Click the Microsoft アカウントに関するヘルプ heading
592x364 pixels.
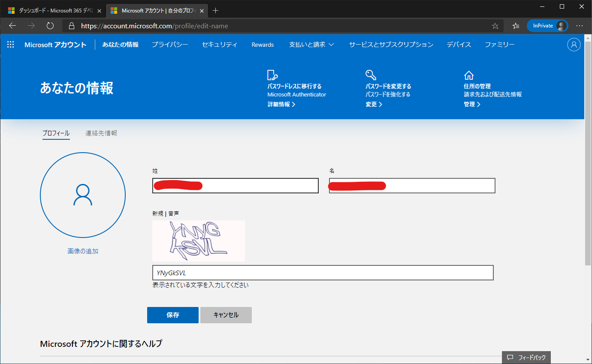[101, 343]
